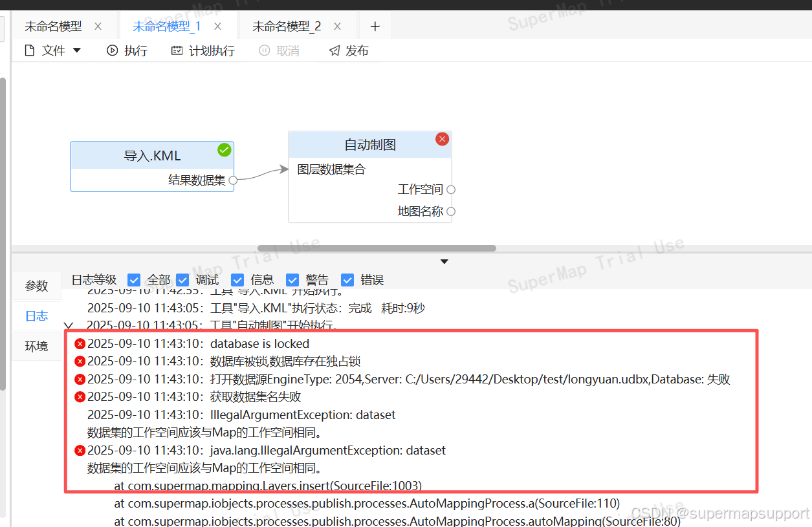The height and width of the screenshot is (527, 812).
Task: Open the 环境 panel tab
Action: tap(36, 346)
